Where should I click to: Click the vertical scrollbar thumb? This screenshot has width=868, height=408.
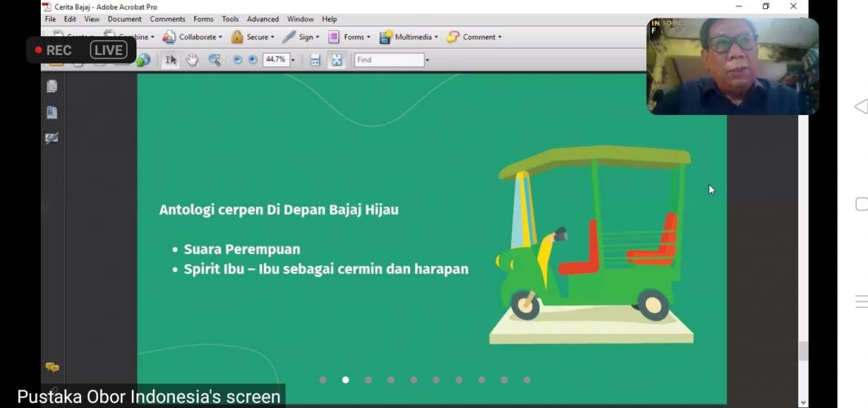(803, 351)
